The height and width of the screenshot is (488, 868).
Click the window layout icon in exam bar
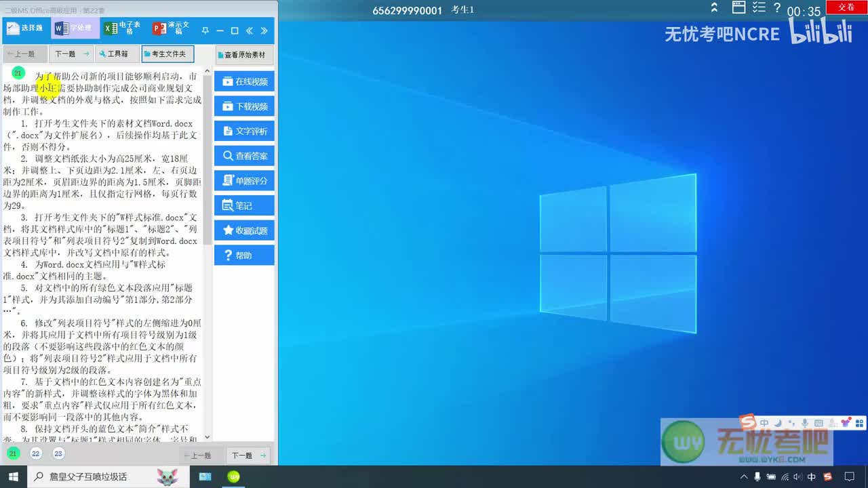[x=739, y=7]
